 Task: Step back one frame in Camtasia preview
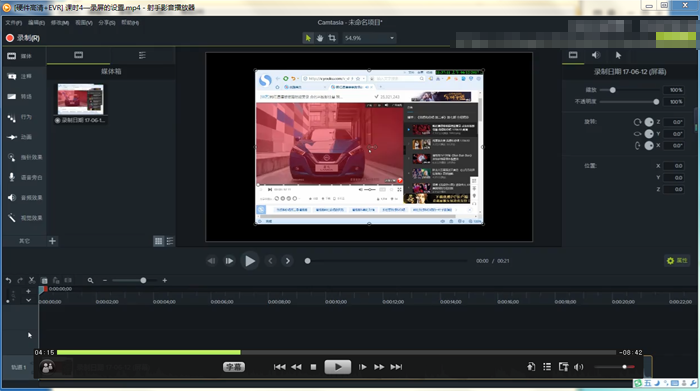pos(211,261)
